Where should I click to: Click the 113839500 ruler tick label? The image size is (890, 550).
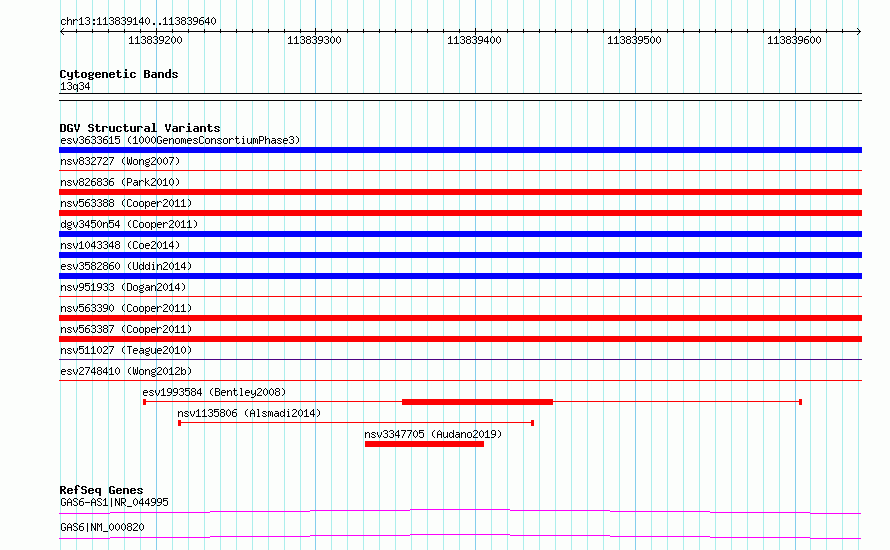coord(634,40)
